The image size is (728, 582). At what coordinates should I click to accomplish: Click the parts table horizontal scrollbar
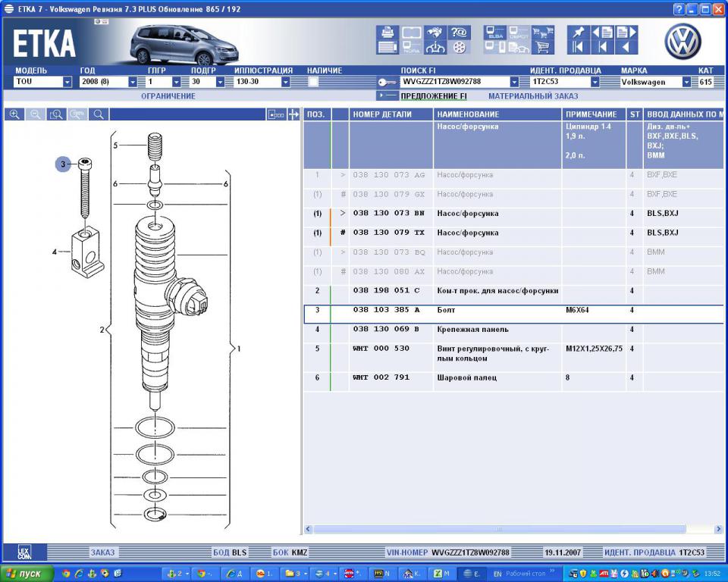tap(500, 529)
